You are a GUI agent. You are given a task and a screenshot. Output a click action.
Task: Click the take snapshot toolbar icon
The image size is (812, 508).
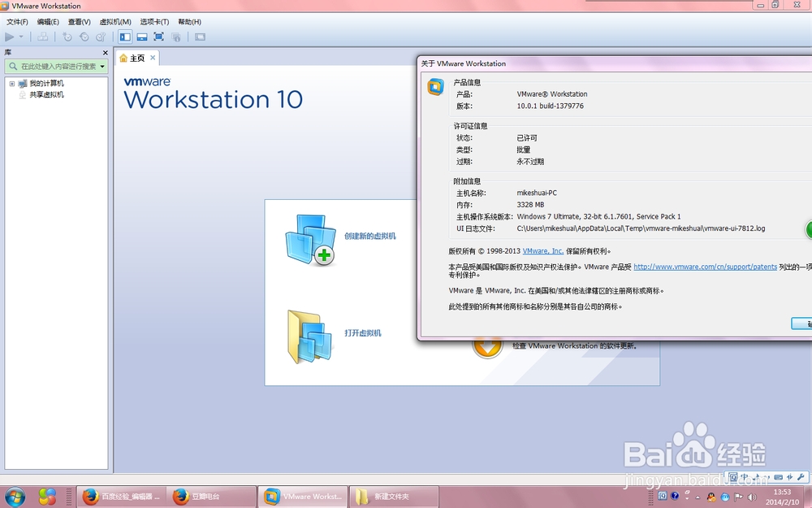click(x=67, y=37)
